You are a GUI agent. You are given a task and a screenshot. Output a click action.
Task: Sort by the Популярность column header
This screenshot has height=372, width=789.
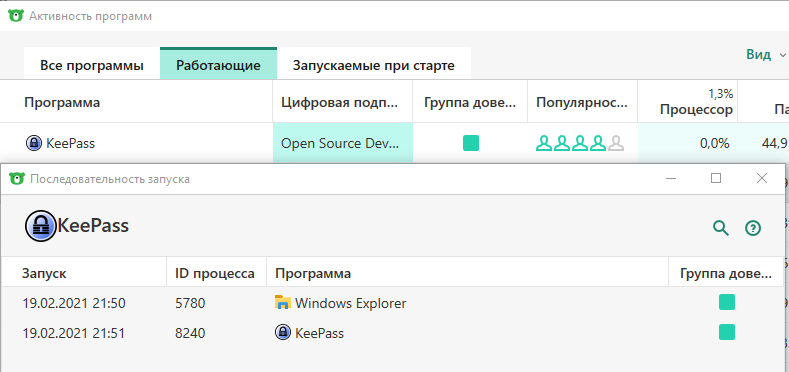(582, 103)
